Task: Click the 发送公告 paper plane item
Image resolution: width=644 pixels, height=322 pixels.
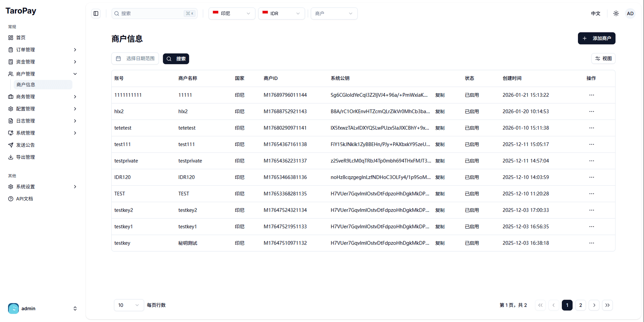Action: (25, 145)
